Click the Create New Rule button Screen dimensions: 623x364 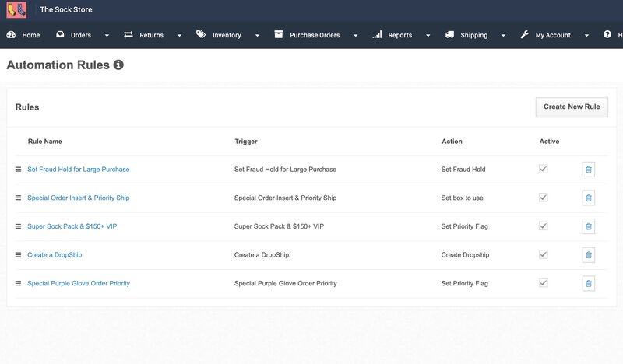pos(572,107)
